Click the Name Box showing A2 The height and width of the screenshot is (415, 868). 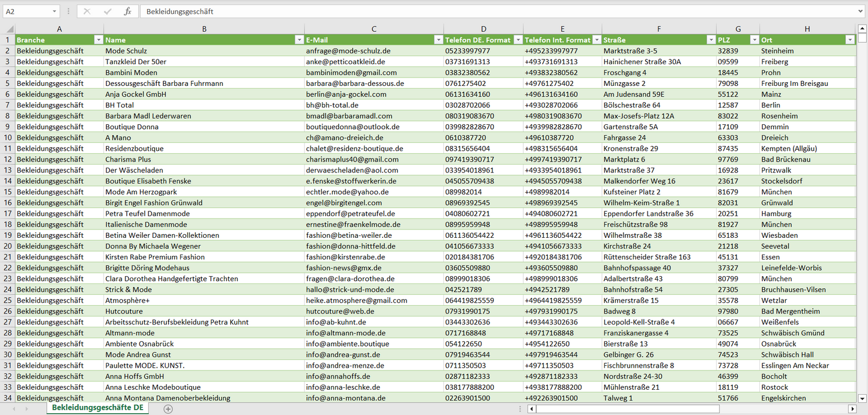[x=27, y=11]
